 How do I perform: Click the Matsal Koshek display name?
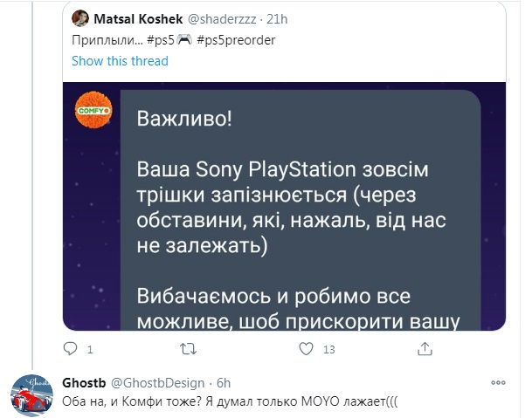coord(133,18)
